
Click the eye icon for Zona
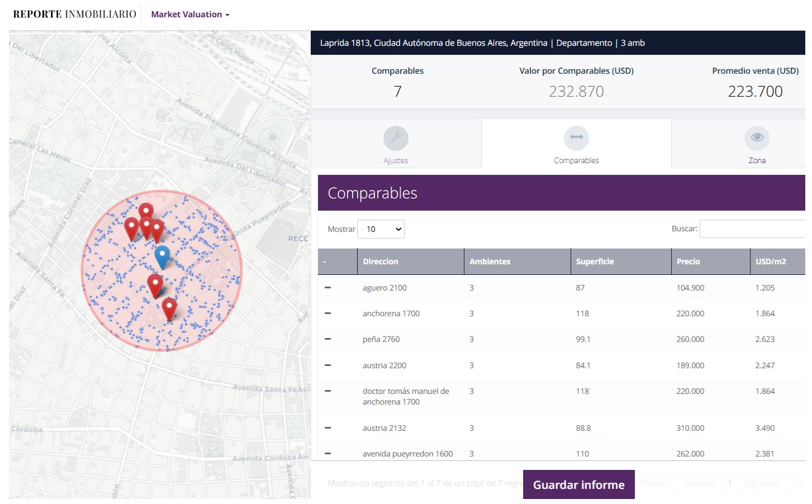(757, 138)
